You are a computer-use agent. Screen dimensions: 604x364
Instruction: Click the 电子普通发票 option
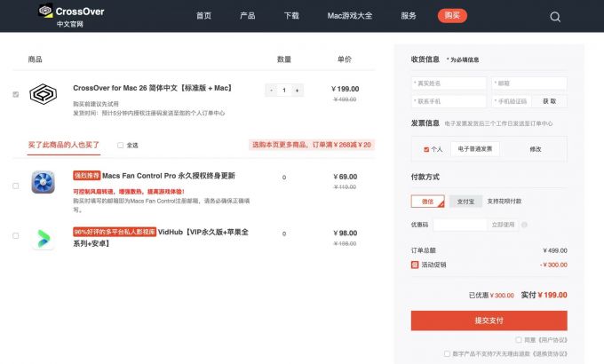pos(475,149)
